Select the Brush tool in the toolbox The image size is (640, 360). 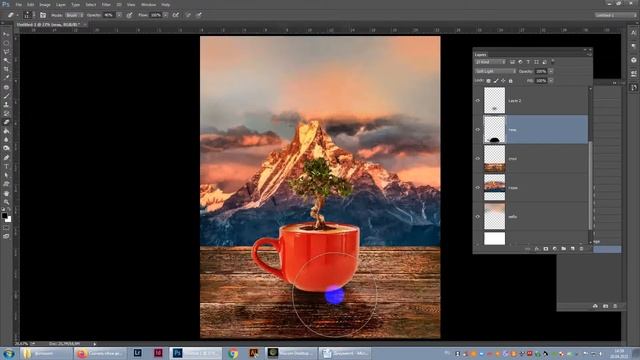point(6,96)
